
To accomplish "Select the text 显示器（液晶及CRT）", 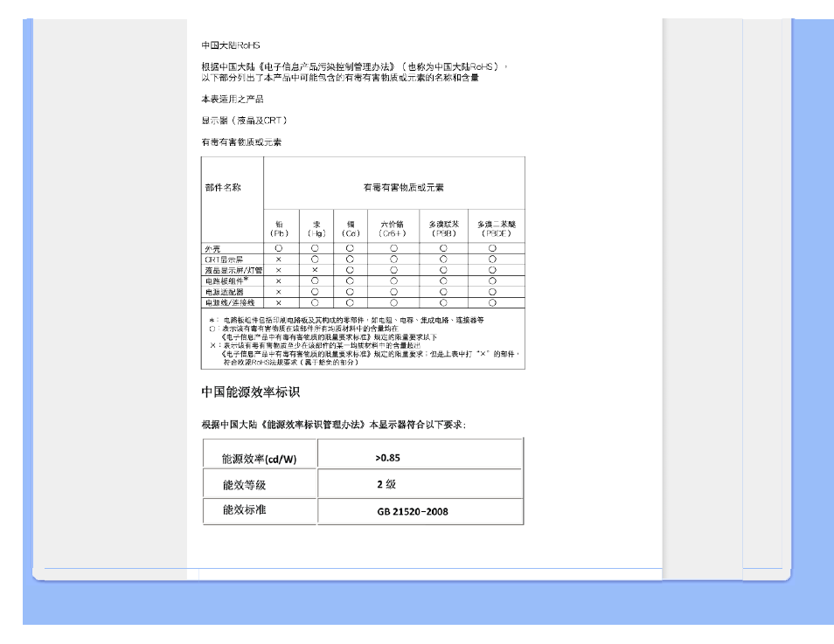I will coord(245,121).
